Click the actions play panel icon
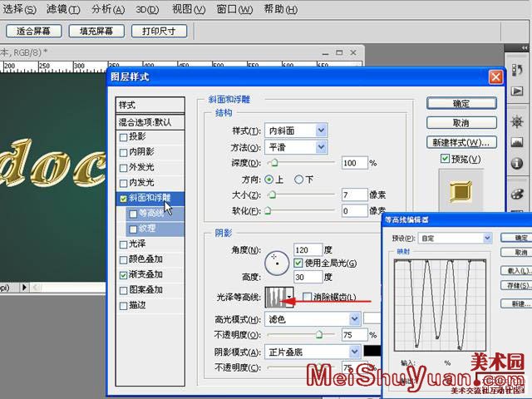This screenshot has width=532, height=399. pos(516,90)
